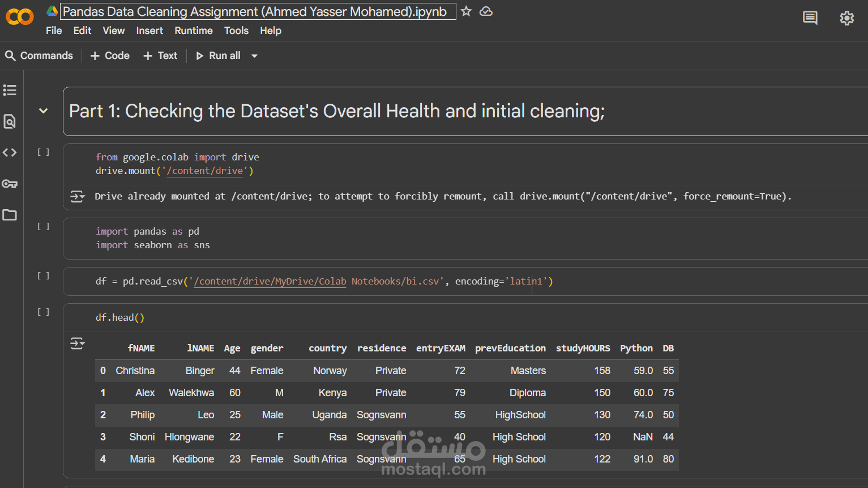
Task: Click the Age column header
Action: coord(232,349)
